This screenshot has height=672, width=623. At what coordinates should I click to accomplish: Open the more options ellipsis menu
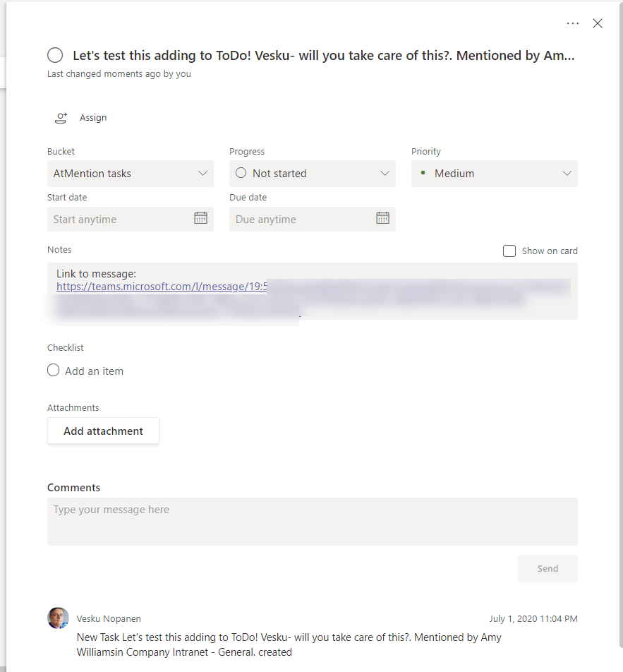click(x=573, y=23)
